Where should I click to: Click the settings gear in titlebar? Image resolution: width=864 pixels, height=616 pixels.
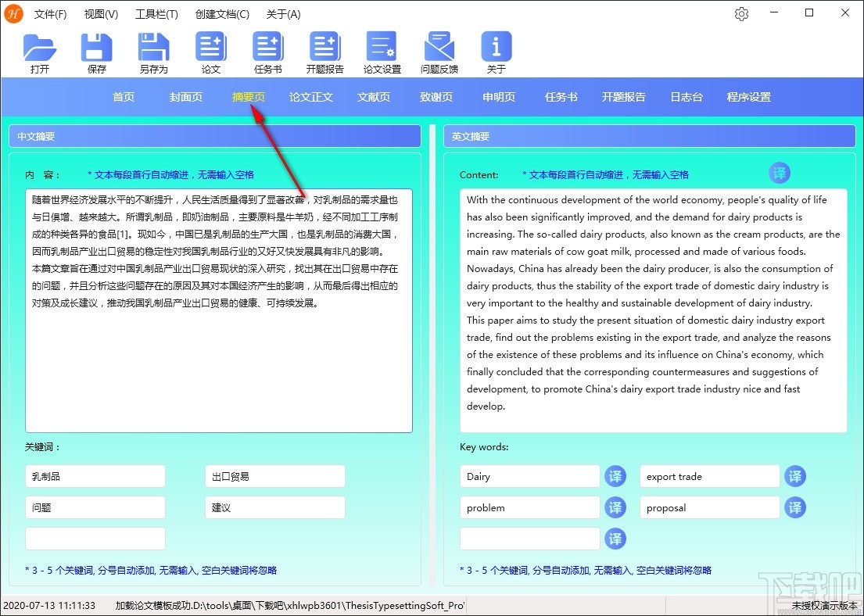pos(741,14)
